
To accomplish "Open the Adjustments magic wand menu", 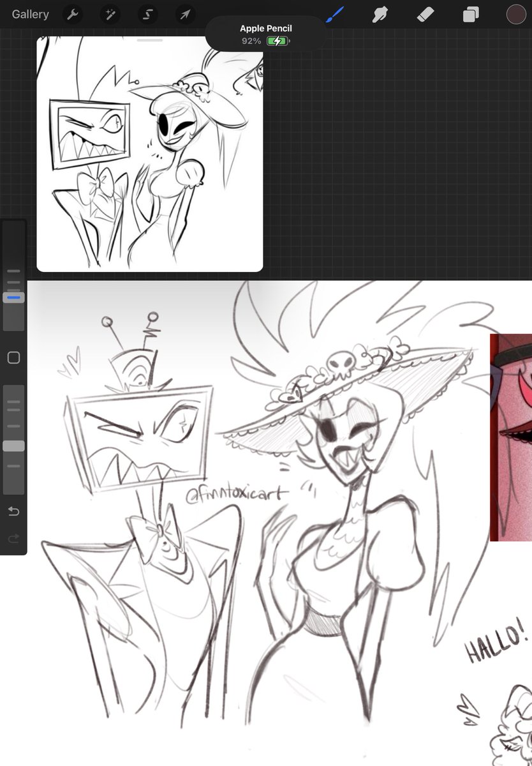I will 110,14.
